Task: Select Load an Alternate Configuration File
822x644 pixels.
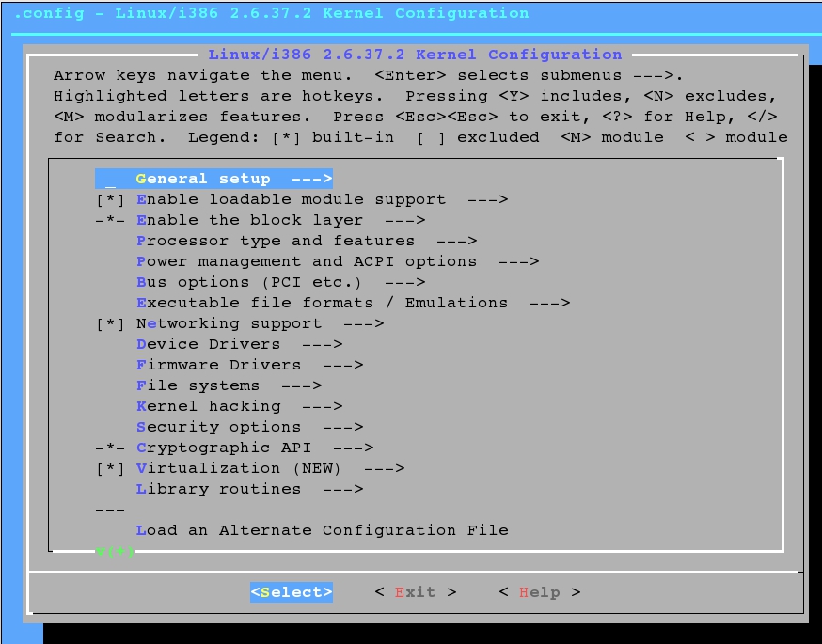Action: [x=322, y=530]
